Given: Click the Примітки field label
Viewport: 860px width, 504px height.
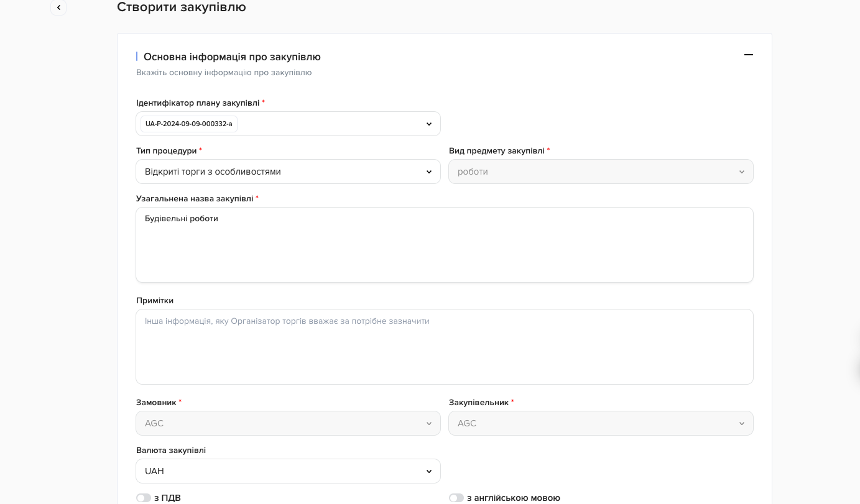Looking at the screenshot, I should click(x=155, y=300).
